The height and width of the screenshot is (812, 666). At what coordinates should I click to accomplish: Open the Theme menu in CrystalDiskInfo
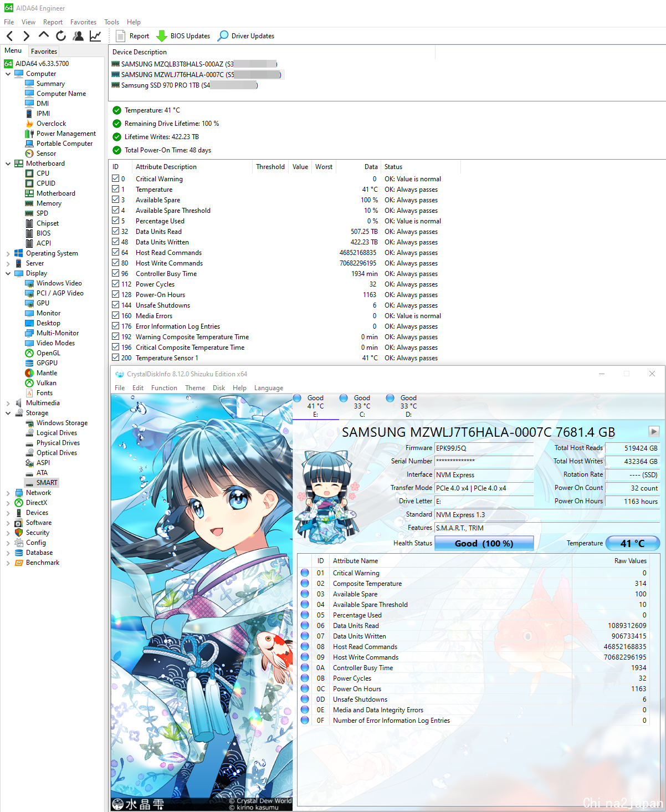tap(195, 388)
